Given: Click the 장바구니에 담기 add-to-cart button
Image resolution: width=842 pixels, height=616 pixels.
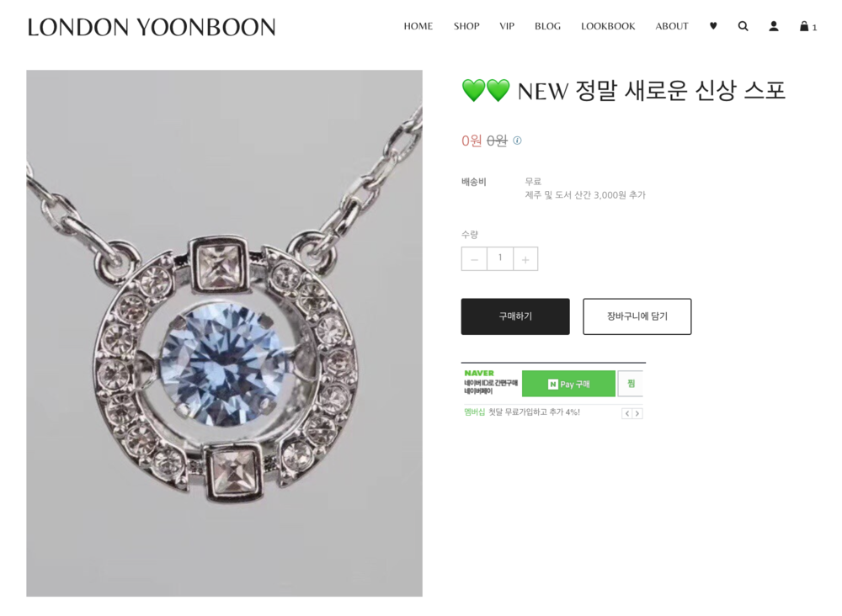Looking at the screenshot, I should click(637, 316).
